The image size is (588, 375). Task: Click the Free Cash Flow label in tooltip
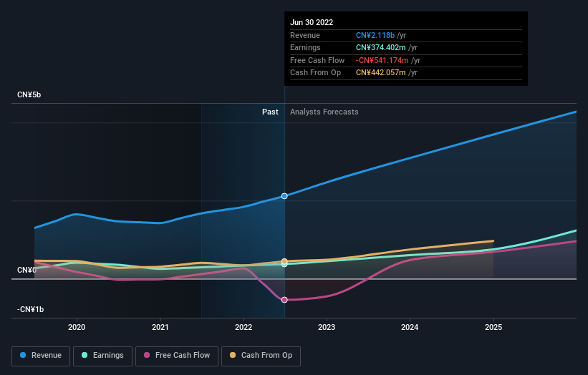317,60
